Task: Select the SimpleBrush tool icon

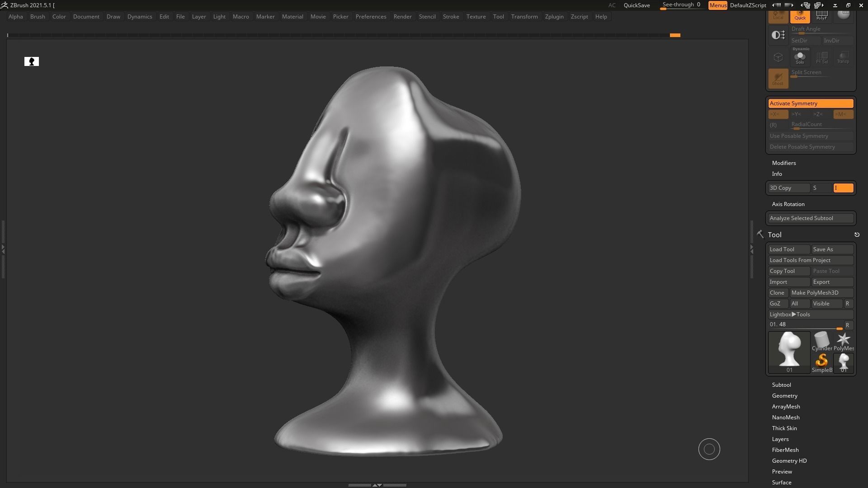Action: tap(821, 363)
